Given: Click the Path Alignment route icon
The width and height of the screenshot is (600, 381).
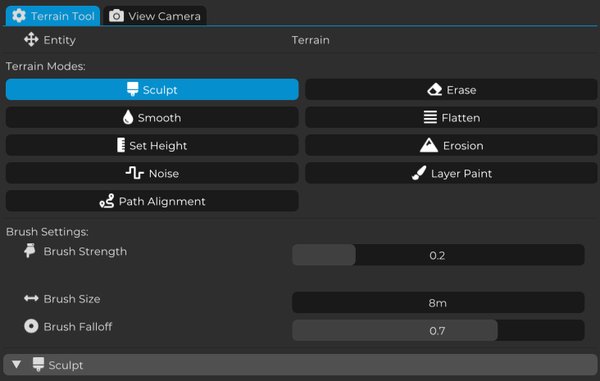Looking at the screenshot, I should click(107, 201).
